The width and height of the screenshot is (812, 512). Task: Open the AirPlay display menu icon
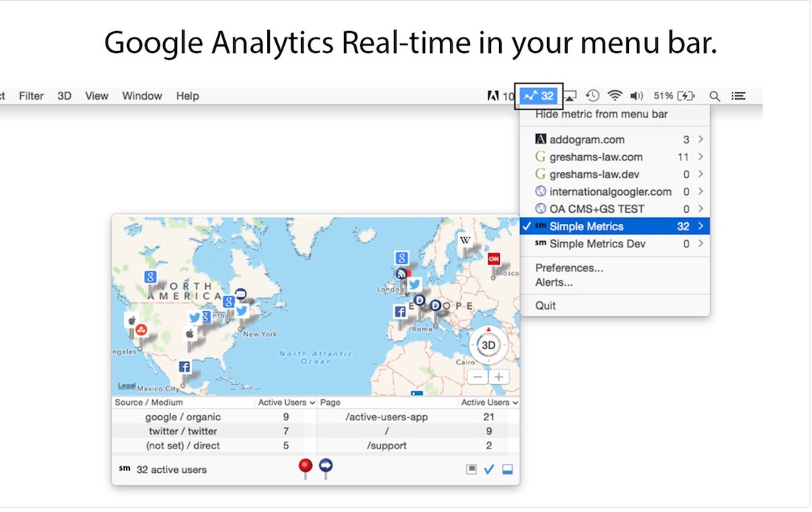point(571,96)
